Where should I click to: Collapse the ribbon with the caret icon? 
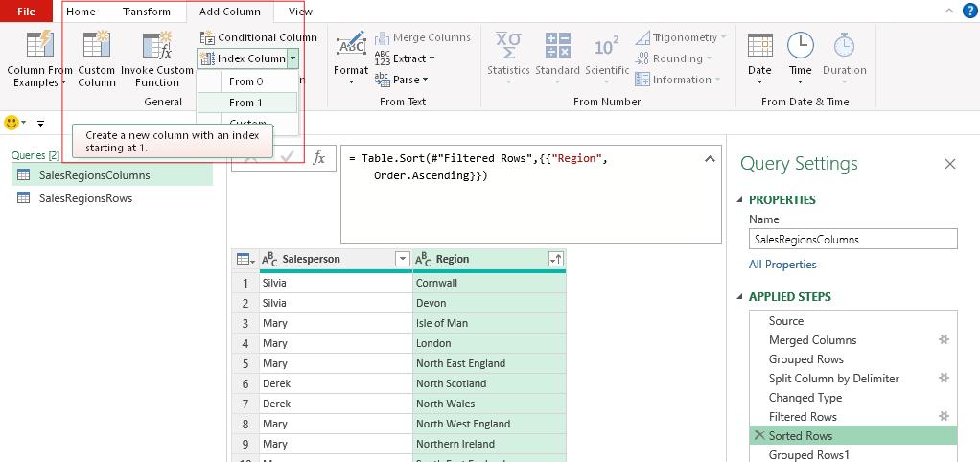[x=949, y=11]
